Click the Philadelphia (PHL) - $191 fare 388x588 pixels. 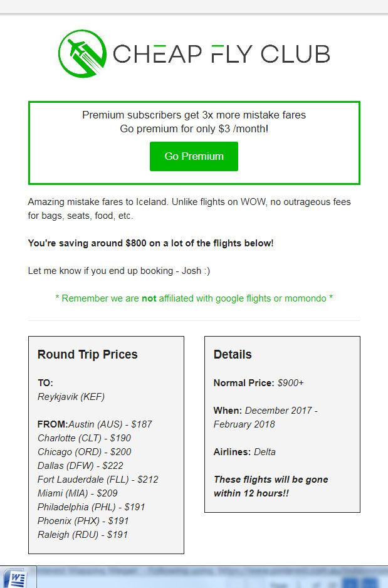tap(91, 507)
